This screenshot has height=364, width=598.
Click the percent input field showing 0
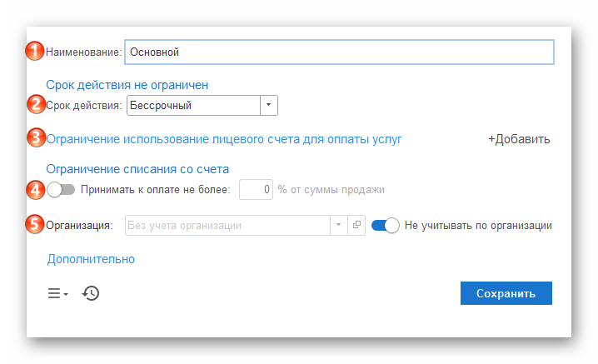[256, 190]
